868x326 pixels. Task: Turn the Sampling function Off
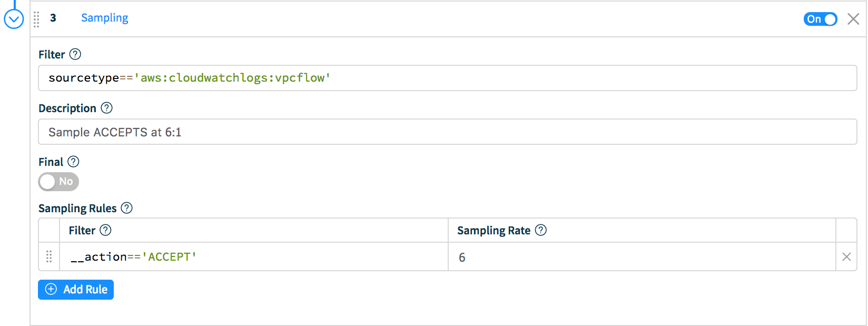pos(820,19)
